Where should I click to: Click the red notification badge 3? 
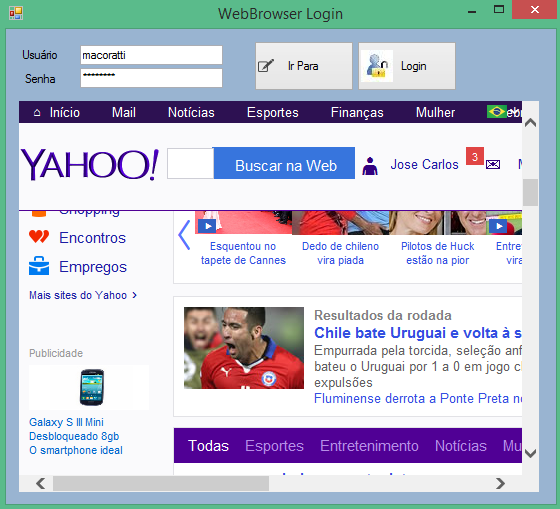[475, 156]
